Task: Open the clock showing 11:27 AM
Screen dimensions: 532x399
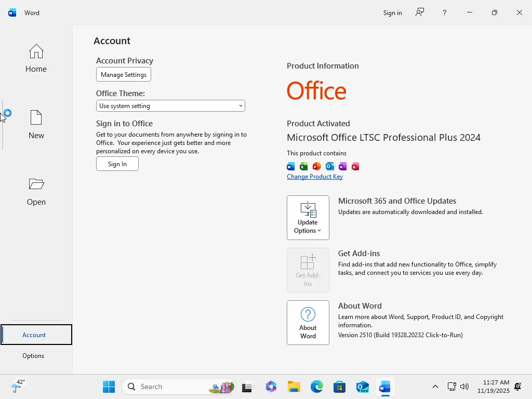Action: 494,387
